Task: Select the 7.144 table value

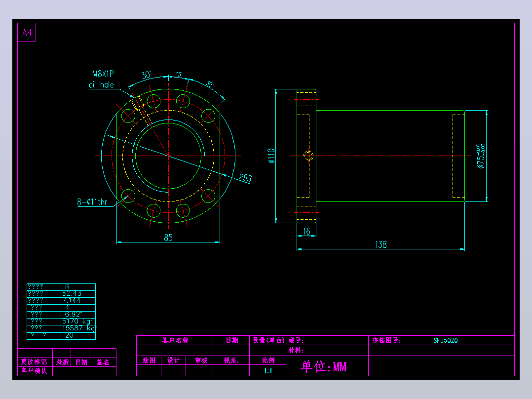Action: point(71,300)
